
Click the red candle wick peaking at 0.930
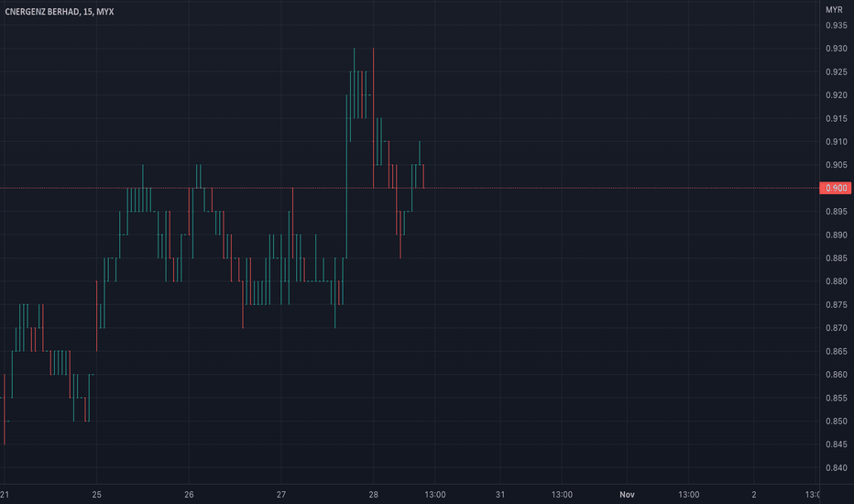click(373, 117)
